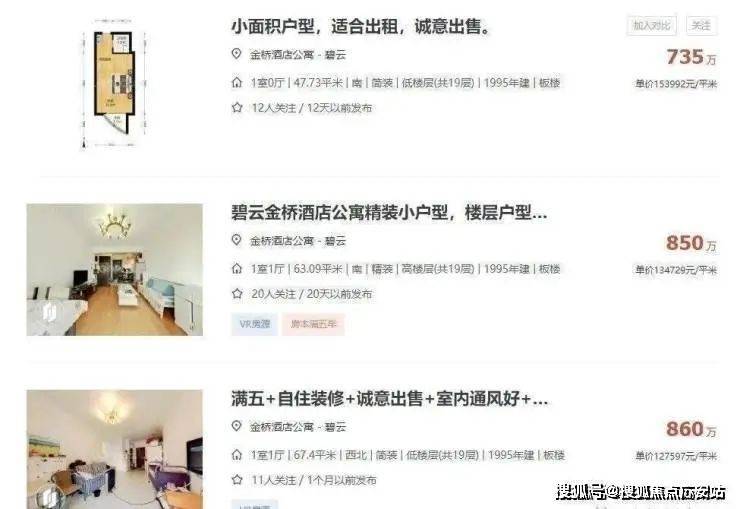Click star icon beside 11人关注

237,480
